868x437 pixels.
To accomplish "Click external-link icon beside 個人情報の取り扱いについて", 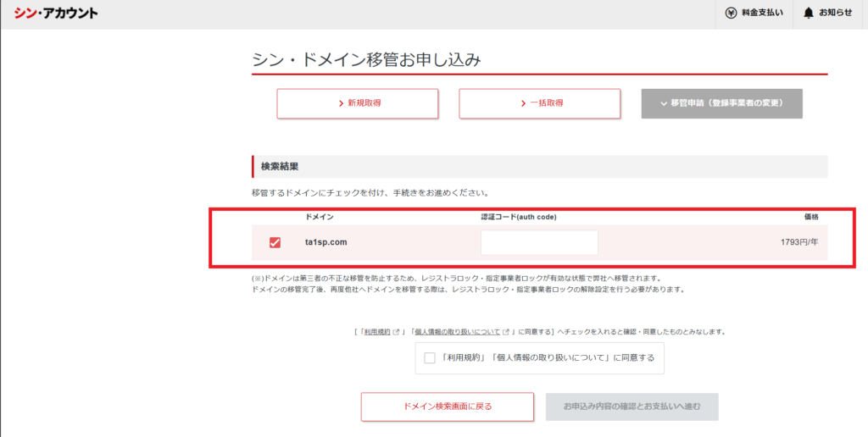I will pyautogui.click(x=506, y=333).
